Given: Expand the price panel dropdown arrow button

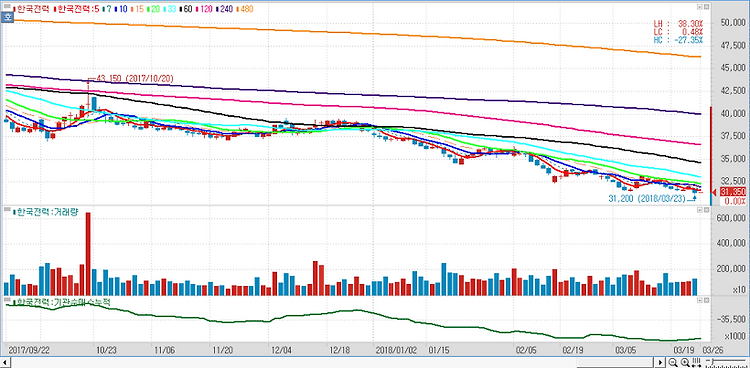Looking at the screenshot, I should click(699, 7).
